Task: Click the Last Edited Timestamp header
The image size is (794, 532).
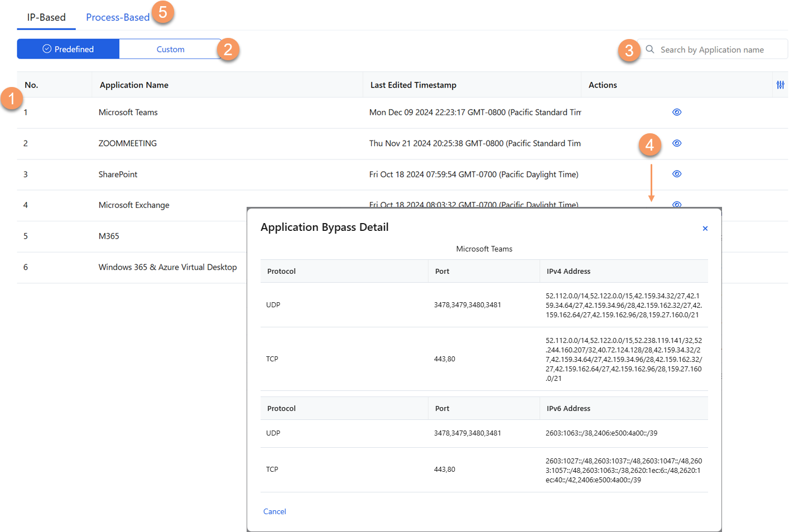Action: (413, 85)
